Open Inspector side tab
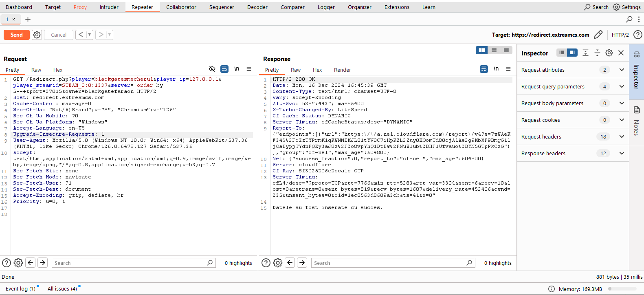The width and height of the screenshot is (644, 295). coord(636,72)
